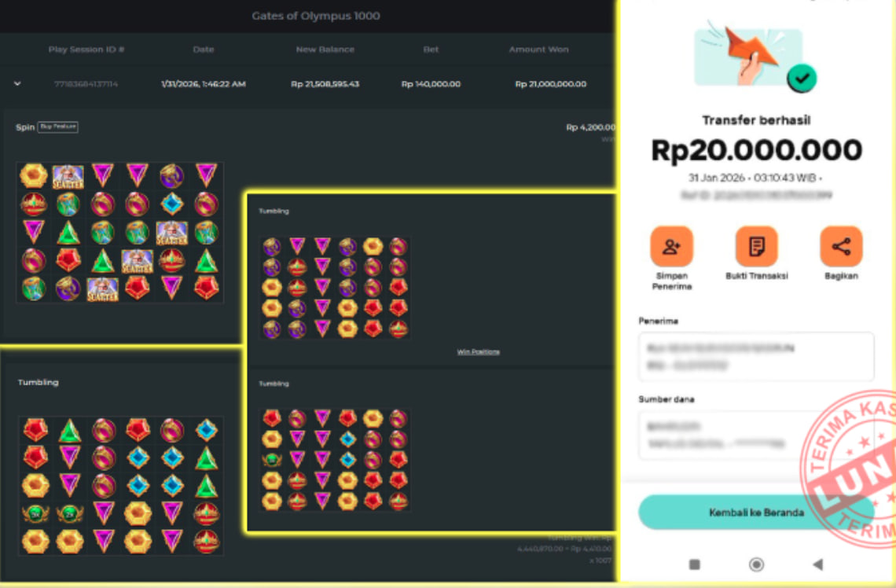Tap the Simpan Penerima icon
Screen dimensions: 896x588
[671, 247]
